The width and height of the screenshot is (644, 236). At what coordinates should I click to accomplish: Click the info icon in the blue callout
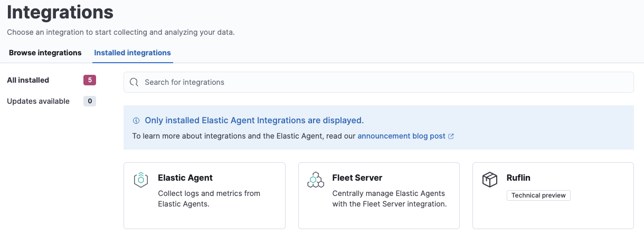[136, 121]
